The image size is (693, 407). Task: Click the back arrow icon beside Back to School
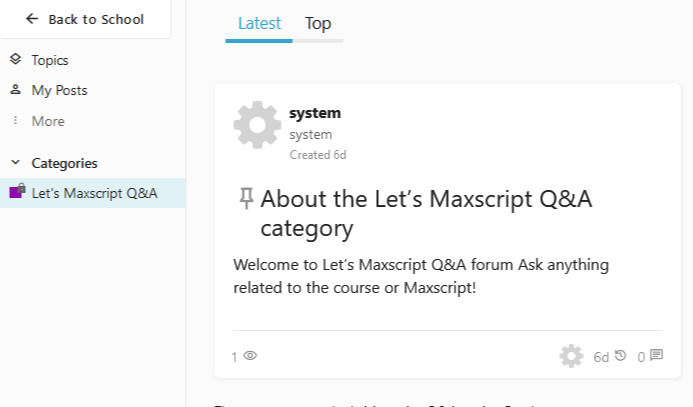click(x=32, y=19)
